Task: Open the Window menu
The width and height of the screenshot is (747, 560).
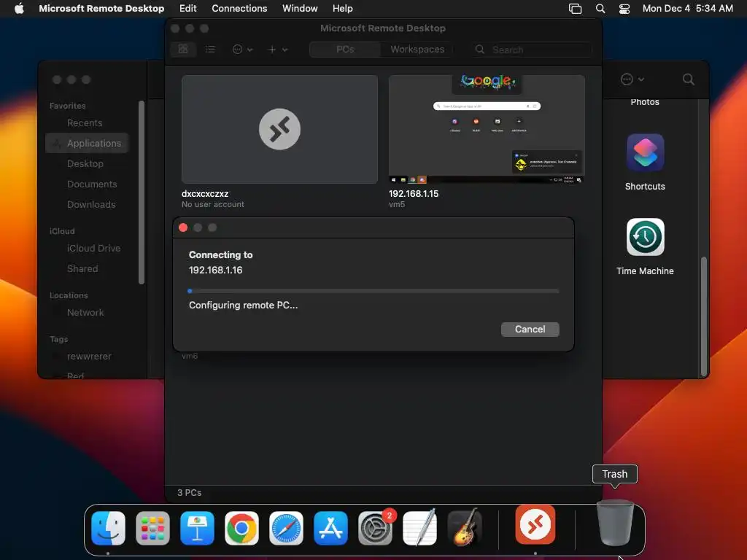Action: click(300, 9)
